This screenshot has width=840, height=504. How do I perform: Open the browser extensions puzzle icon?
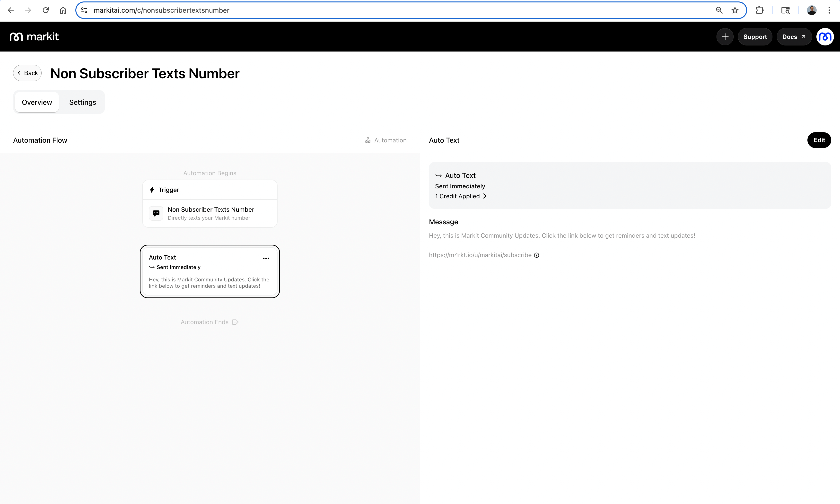[x=760, y=10]
